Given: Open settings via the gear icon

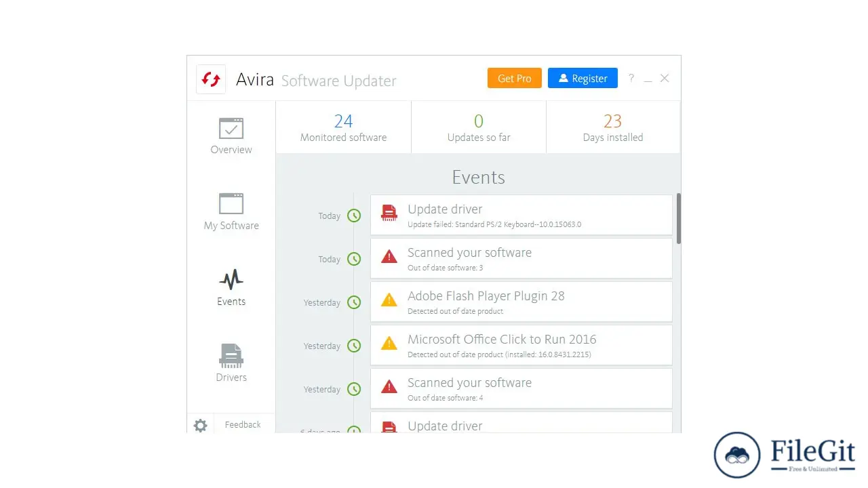Looking at the screenshot, I should (200, 425).
